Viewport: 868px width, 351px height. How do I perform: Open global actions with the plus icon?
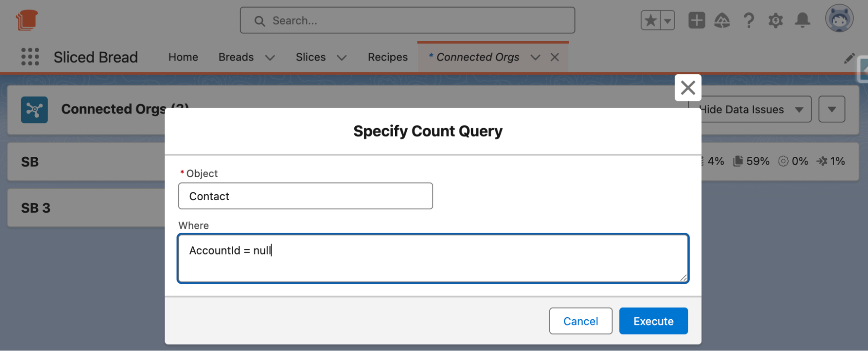(696, 20)
